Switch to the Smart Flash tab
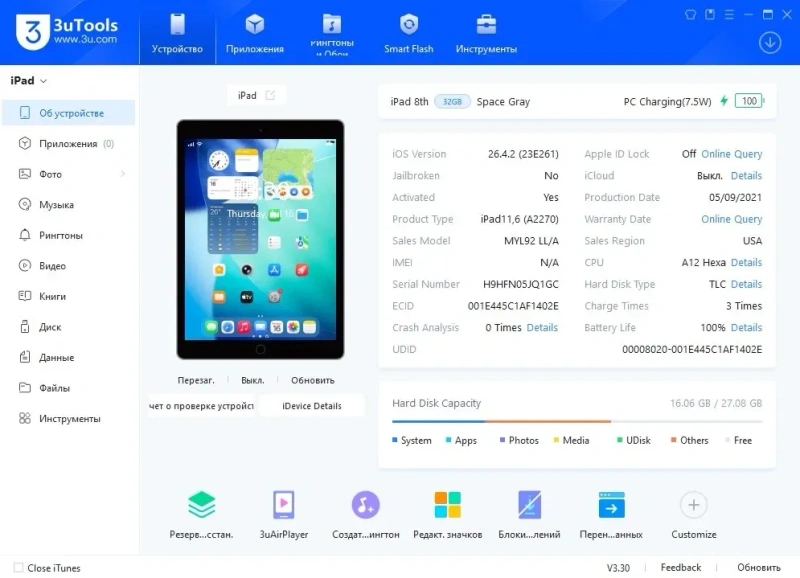The height and width of the screenshot is (578, 800). [409, 34]
